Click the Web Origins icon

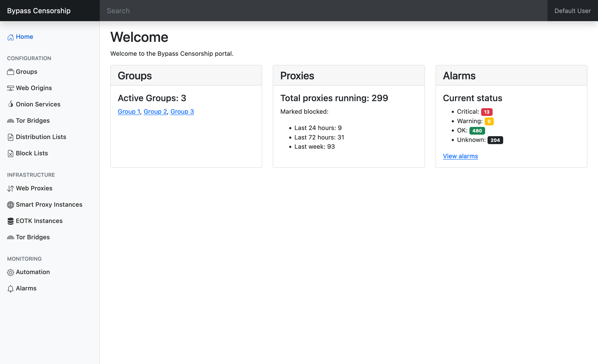coord(10,88)
